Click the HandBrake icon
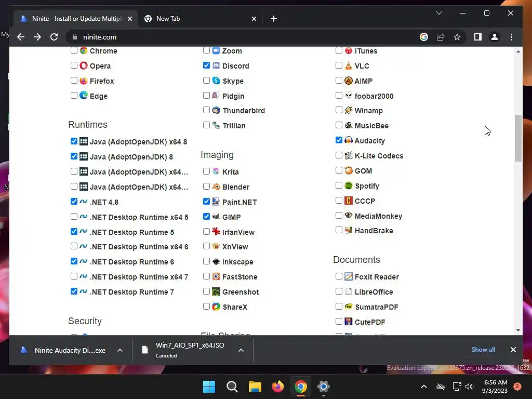The width and height of the screenshot is (532, 399). click(x=349, y=230)
